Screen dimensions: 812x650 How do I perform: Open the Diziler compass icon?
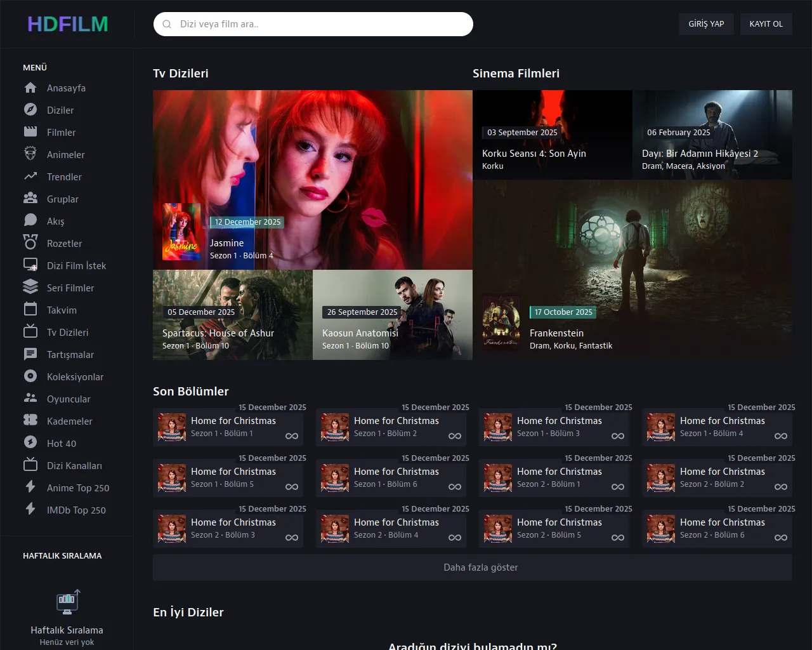pos(30,110)
